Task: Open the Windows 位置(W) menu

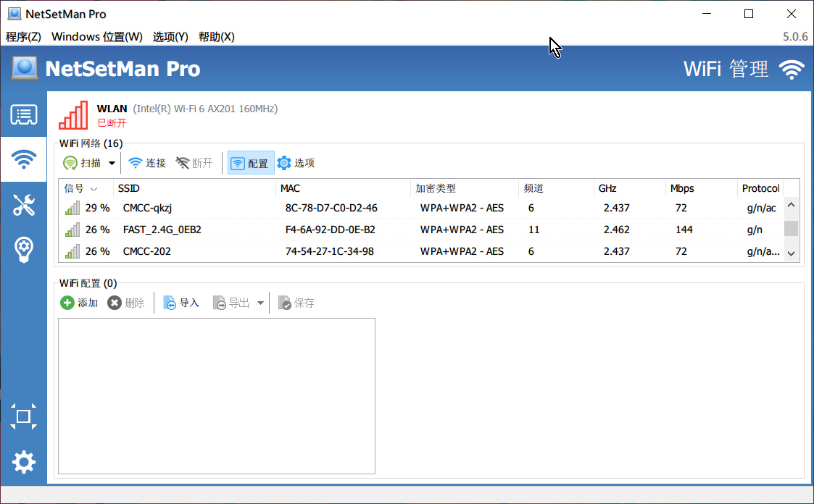Action: [97, 37]
